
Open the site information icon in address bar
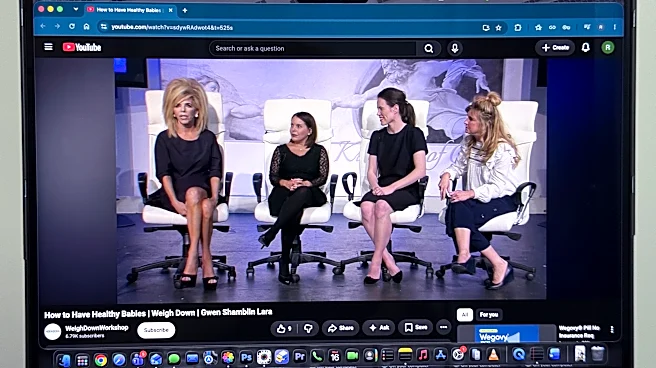(103, 27)
